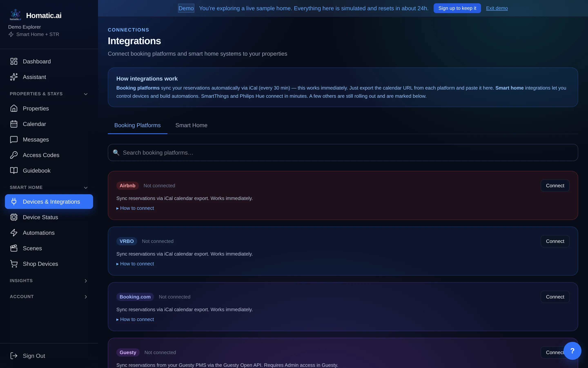588x368 pixels.
Task: Click the Booking.com platform badge
Action: click(135, 297)
